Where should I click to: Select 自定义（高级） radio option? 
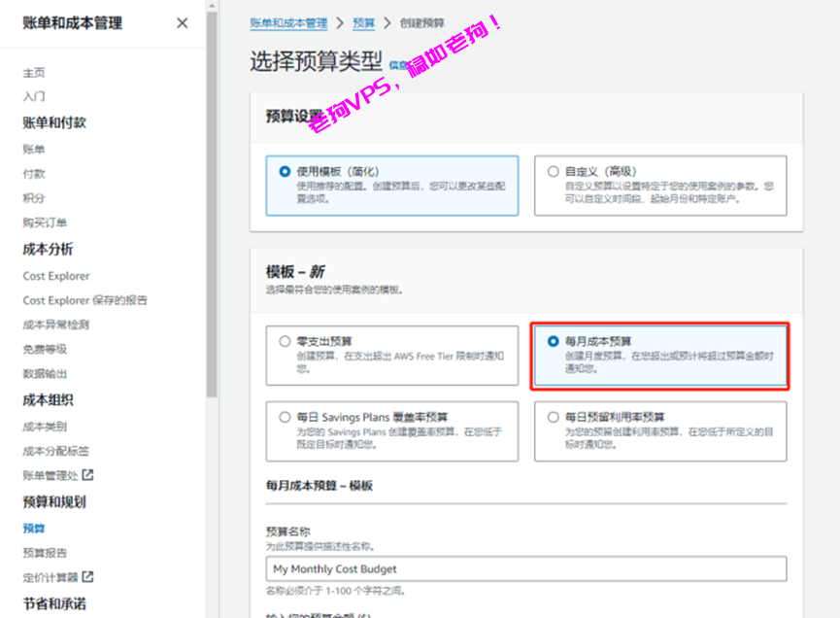pyautogui.click(x=554, y=171)
